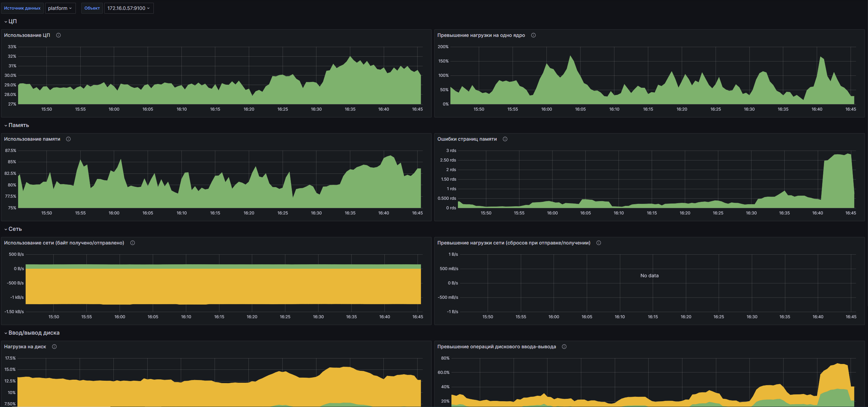Click Ошибки страниц памяти panel title
Viewport: 868px width, 407px height.
pyautogui.click(x=467, y=139)
